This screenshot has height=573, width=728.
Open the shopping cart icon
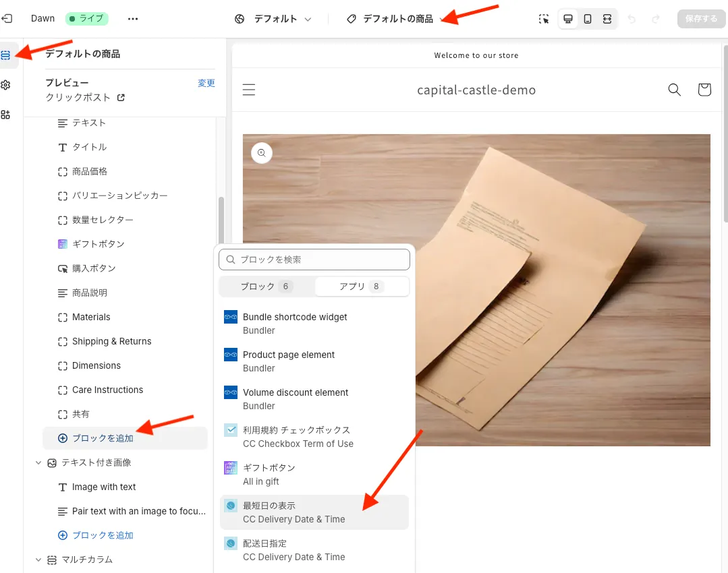[x=704, y=90]
